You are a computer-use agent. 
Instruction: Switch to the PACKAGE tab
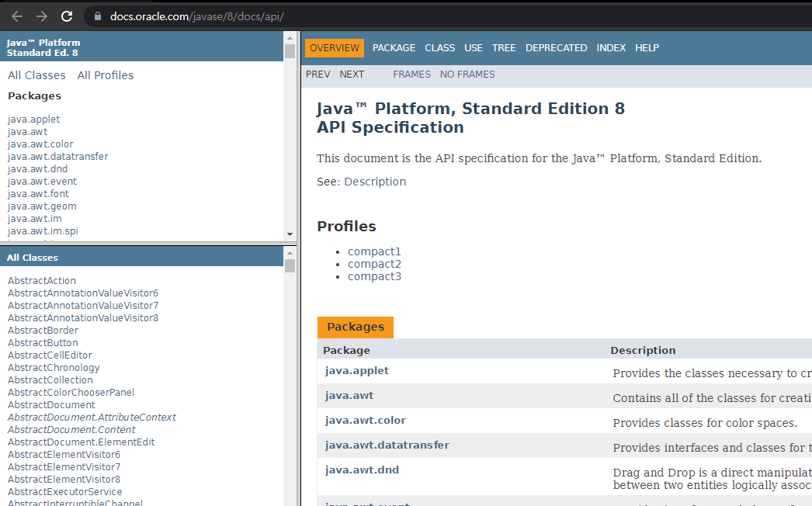394,47
